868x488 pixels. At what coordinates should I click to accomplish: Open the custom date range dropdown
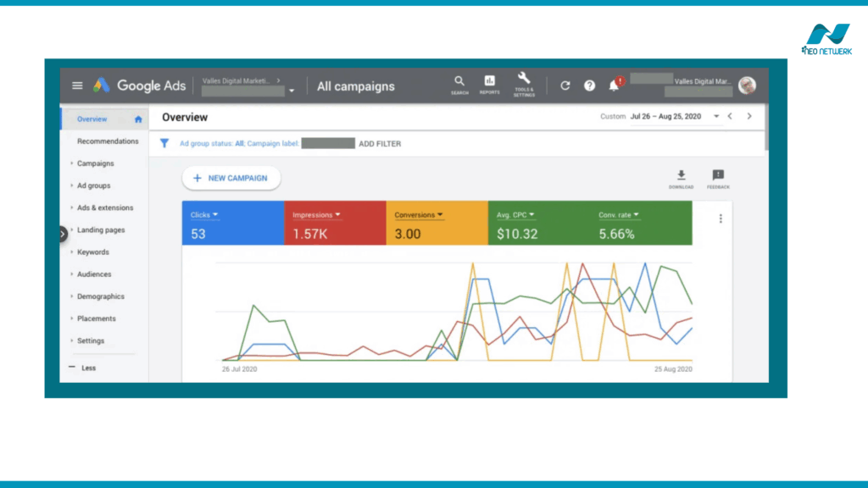click(x=716, y=116)
